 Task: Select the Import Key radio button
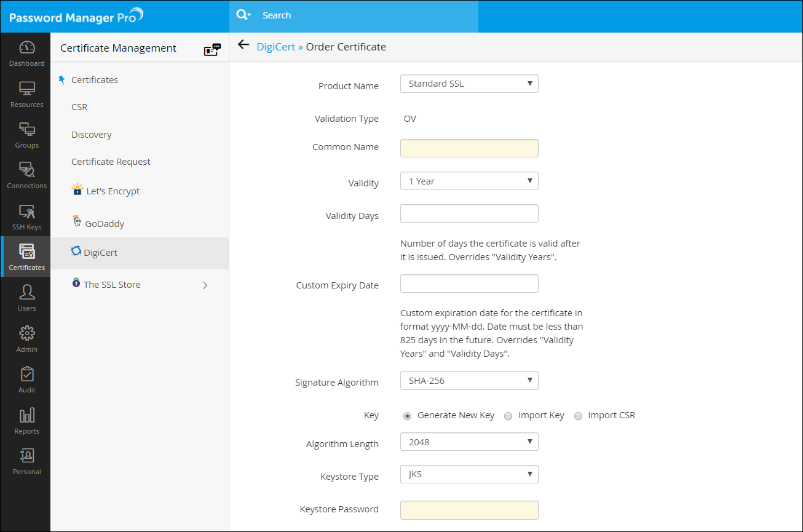click(x=508, y=416)
